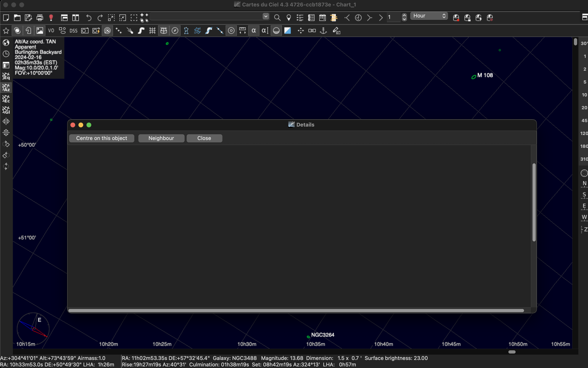This screenshot has width=588, height=368.
Task: Click the advanced search magnifier icon
Action: 277,18
